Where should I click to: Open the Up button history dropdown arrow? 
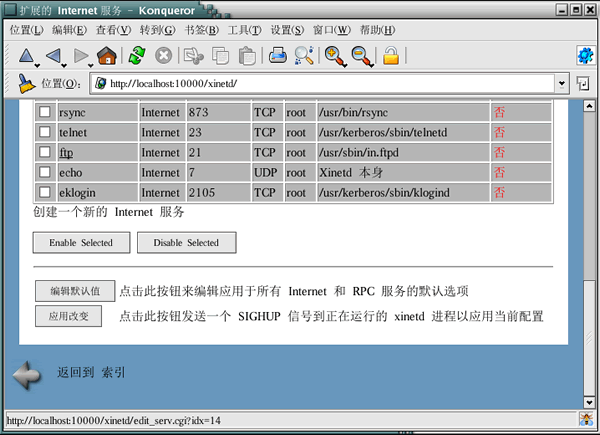[x=37, y=66]
